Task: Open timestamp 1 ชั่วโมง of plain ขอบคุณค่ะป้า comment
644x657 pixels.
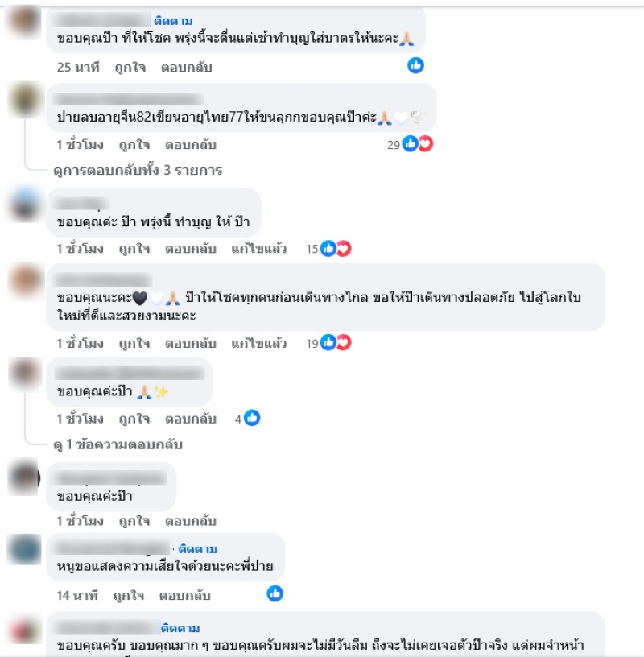Action: (x=80, y=521)
